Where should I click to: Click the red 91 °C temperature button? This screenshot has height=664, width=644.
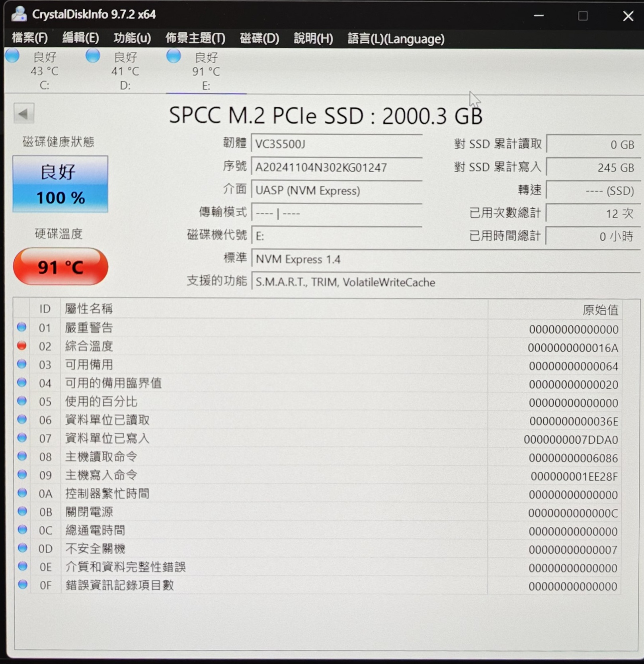click(x=60, y=266)
